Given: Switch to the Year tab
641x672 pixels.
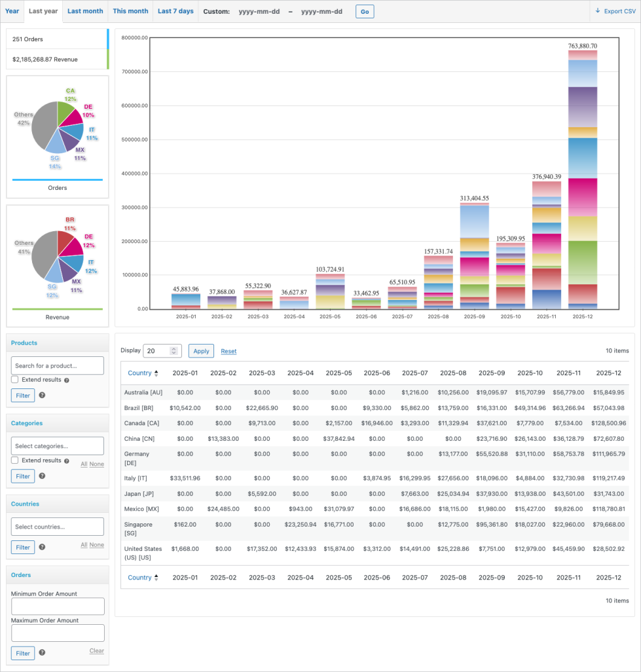Looking at the screenshot, I should click(x=12, y=10).
